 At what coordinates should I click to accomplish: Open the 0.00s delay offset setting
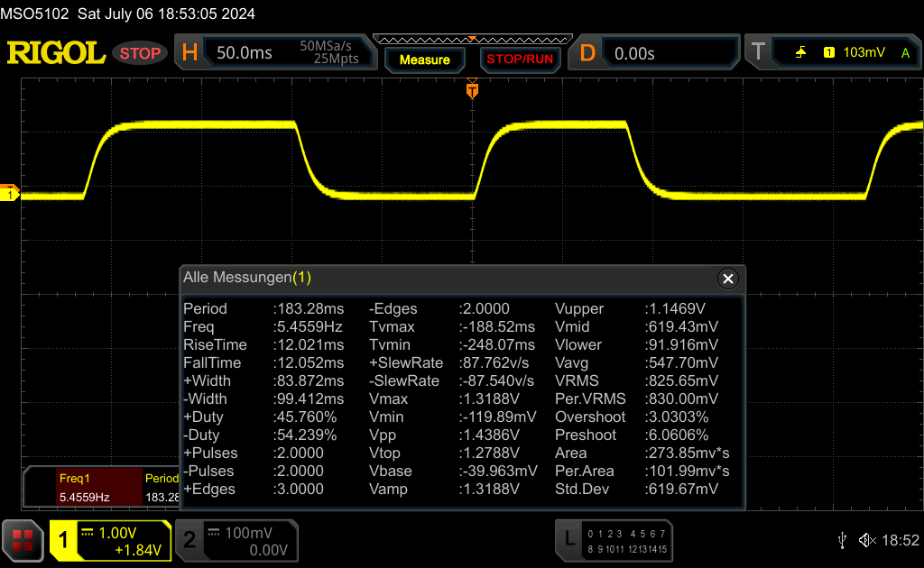point(668,53)
